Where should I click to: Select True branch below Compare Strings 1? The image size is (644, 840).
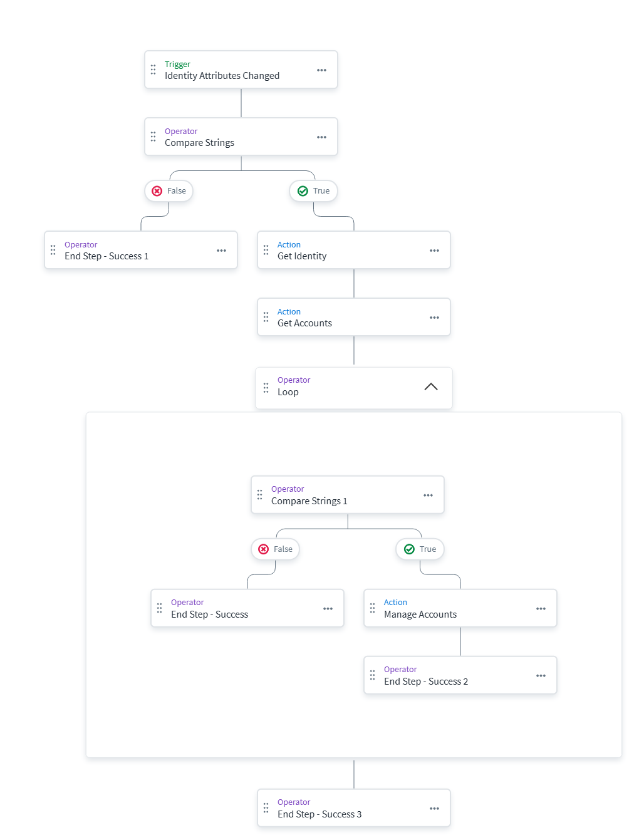[x=420, y=549]
